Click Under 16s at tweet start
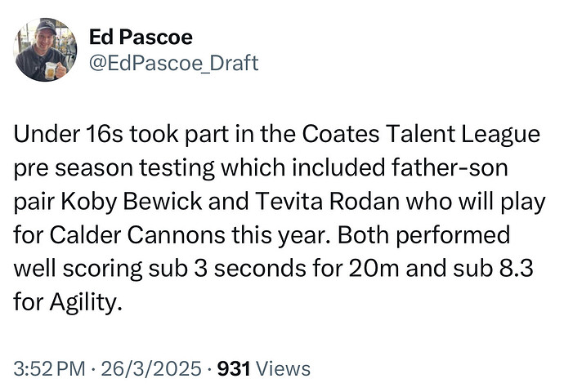The height and width of the screenshot is (392, 564). [x=69, y=135]
